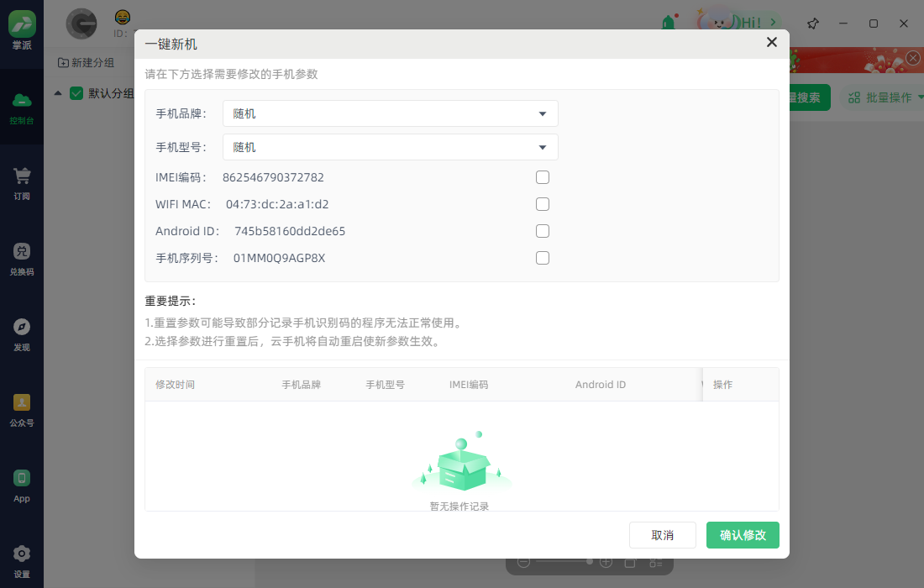Click the 修改时间 column header
The width and height of the screenshot is (924, 588).
(175, 385)
